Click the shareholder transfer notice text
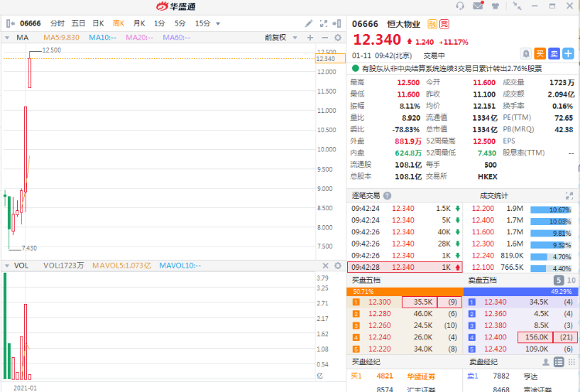 (x=452, y=68)
